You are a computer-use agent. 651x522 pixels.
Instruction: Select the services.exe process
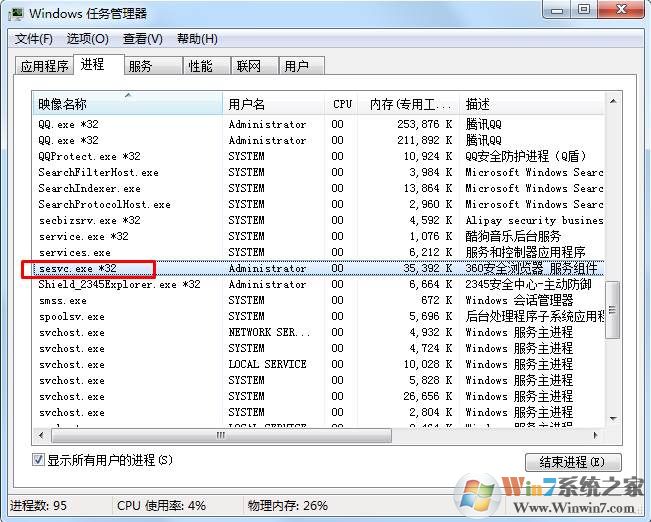(x=318, y=252)
